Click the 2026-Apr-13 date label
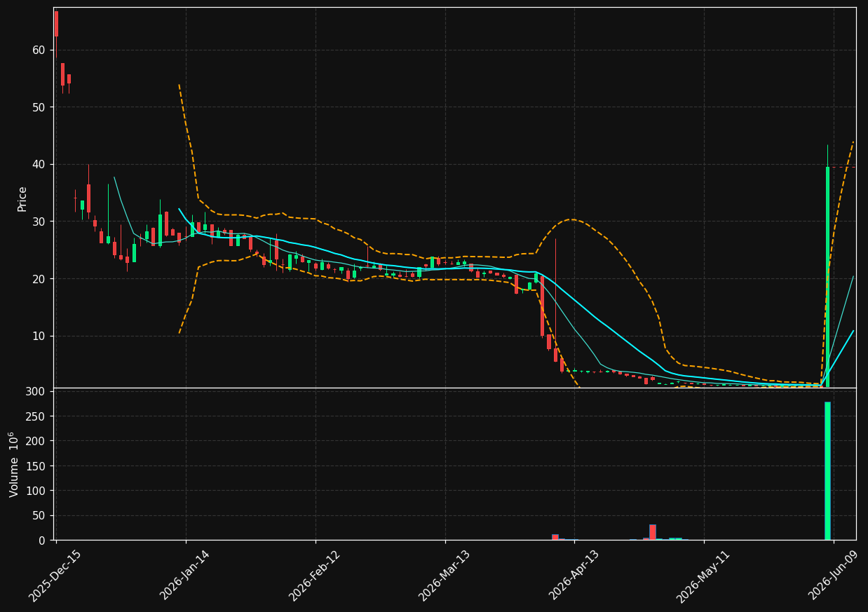 (x=574, y=576)
